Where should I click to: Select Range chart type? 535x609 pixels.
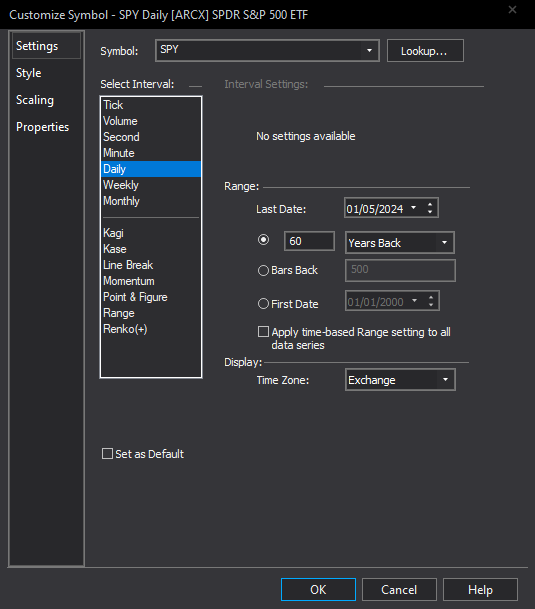click(151, 313)
